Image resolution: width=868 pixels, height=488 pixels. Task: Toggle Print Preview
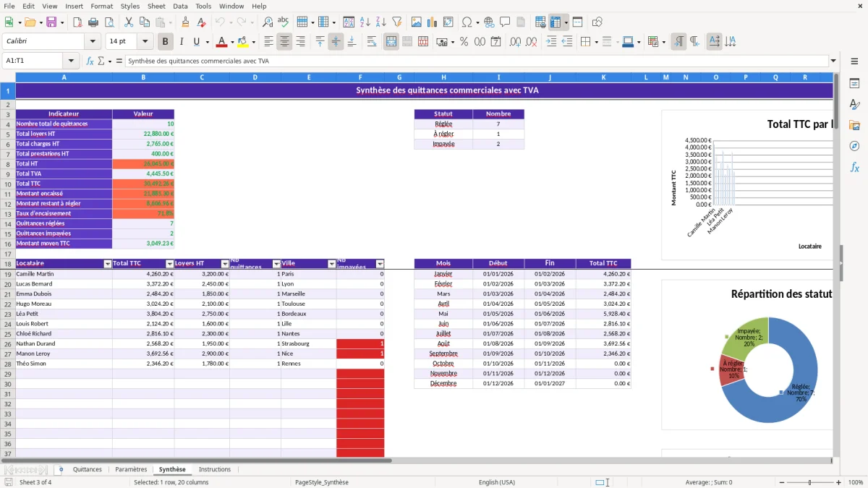coord(109,22)
